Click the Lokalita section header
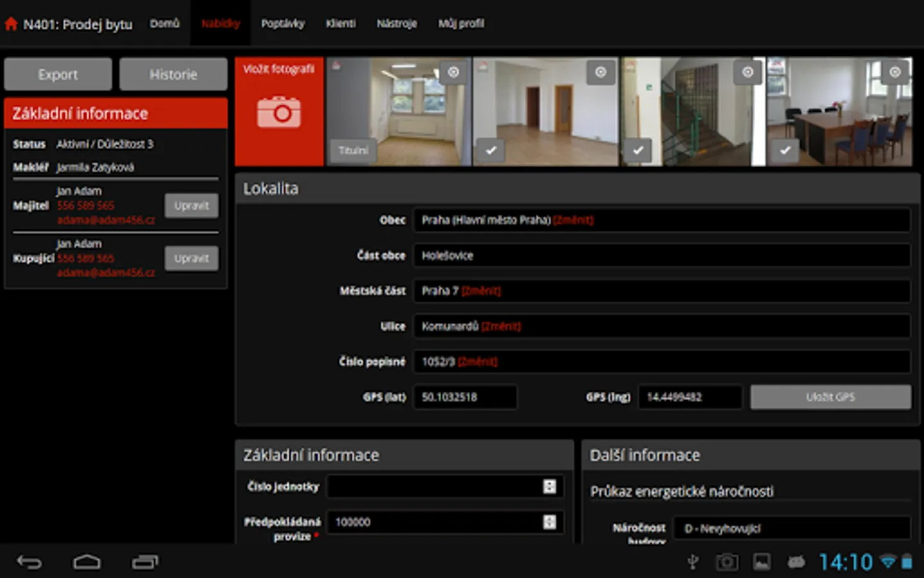The width and height of the screenshot is (924, 578). point(577,189)
